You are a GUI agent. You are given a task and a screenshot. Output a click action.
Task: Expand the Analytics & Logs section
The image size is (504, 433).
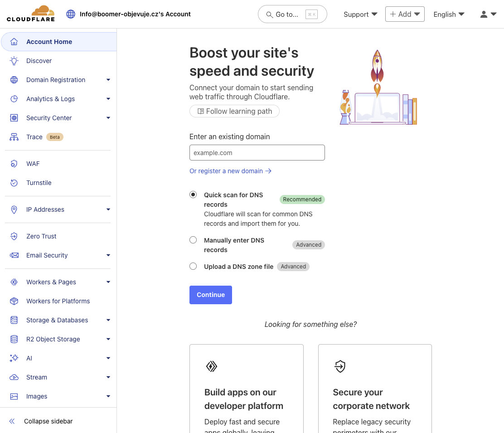pos(108,99)
